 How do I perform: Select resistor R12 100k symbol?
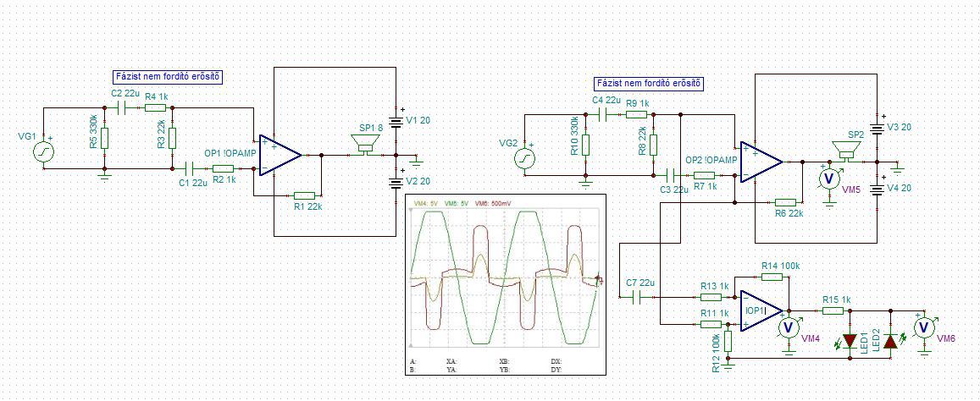pyautogui.click(x=728, y=341)
